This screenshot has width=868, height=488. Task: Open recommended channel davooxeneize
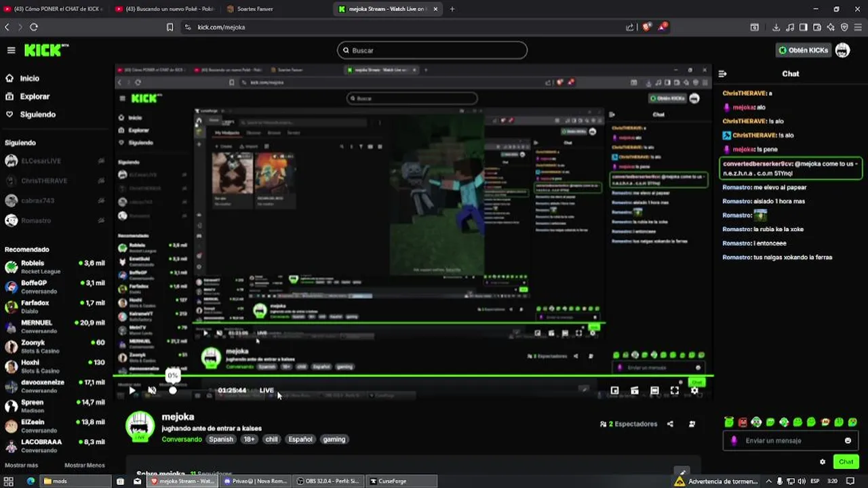[54, 386]
